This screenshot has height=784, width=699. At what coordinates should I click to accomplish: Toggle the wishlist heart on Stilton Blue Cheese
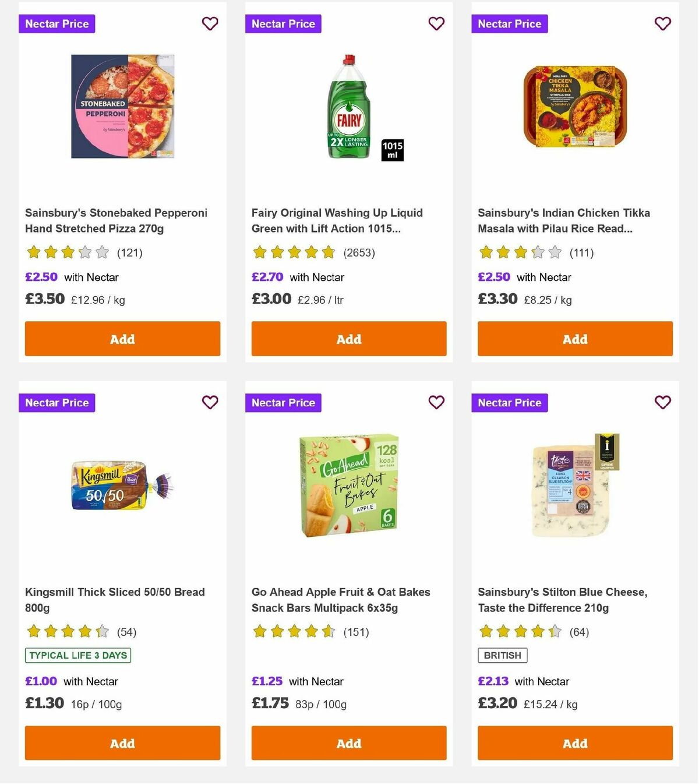(x=662, y=402)
